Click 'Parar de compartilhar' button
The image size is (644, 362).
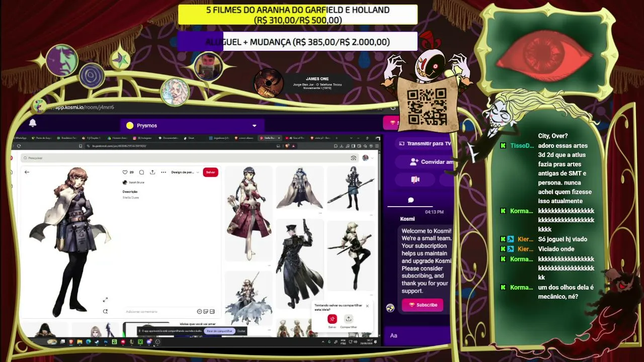(x=220, y=331)
